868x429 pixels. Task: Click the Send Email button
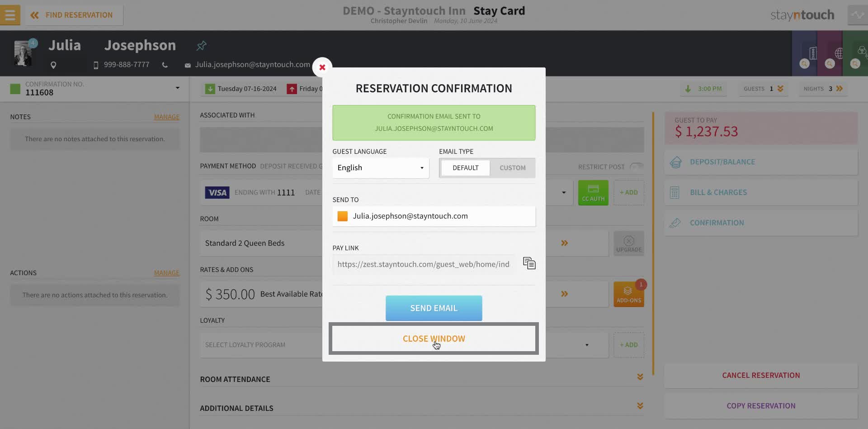[x=434, y=308]
